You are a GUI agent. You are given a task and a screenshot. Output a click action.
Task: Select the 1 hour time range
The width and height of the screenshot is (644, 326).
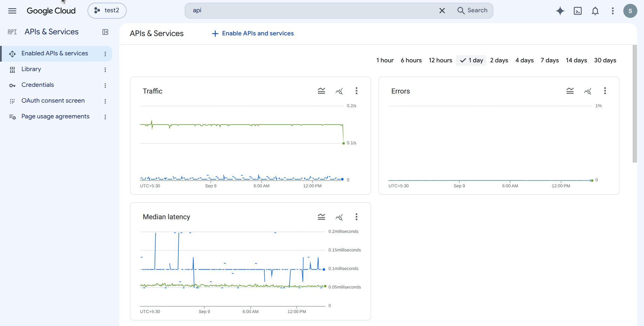tap(385, 60)
